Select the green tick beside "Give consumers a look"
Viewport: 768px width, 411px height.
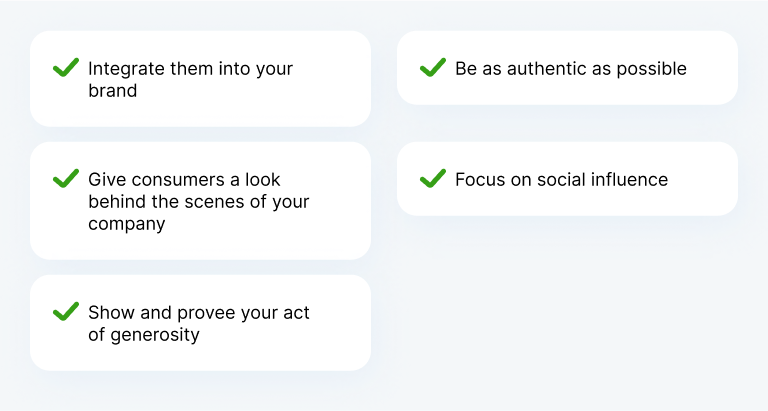click(x=66, y=178)
